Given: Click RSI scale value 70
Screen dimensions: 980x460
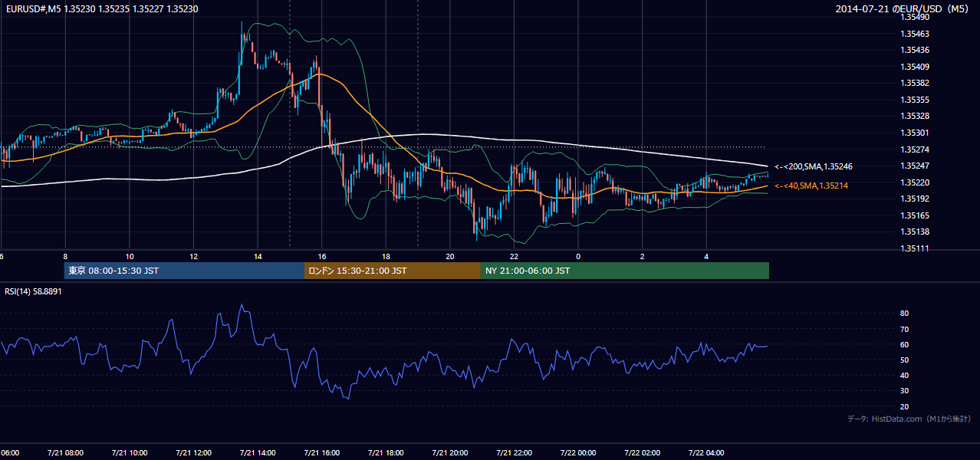Looking at the screenshot, I should (x=905, y=329).
